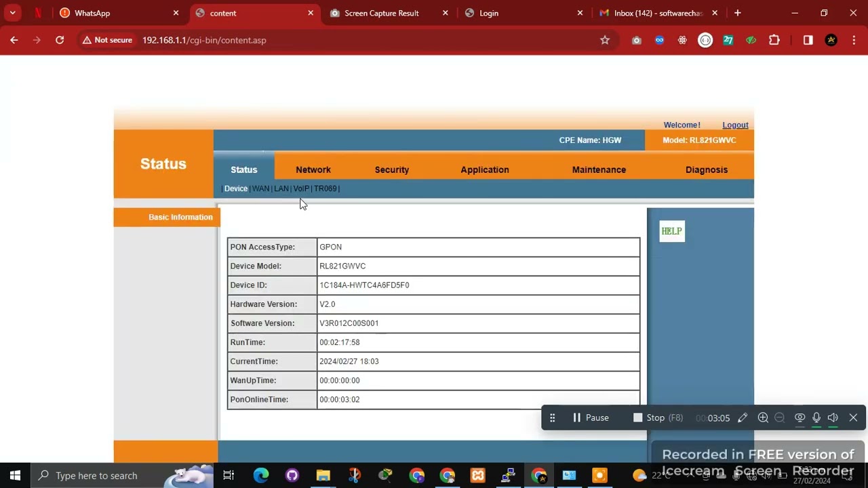Stop the screen recording

[658, 418]
